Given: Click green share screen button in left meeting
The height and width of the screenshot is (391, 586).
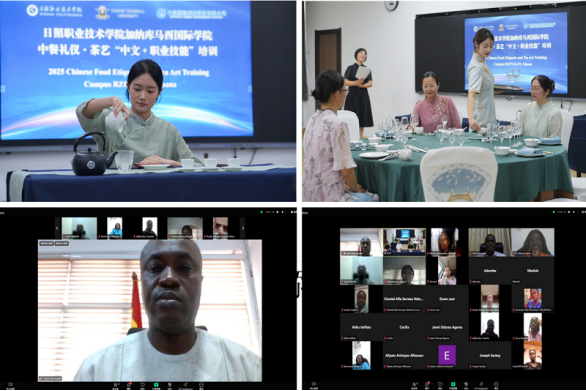Looking at the screenshot, I should coord(156,385).
